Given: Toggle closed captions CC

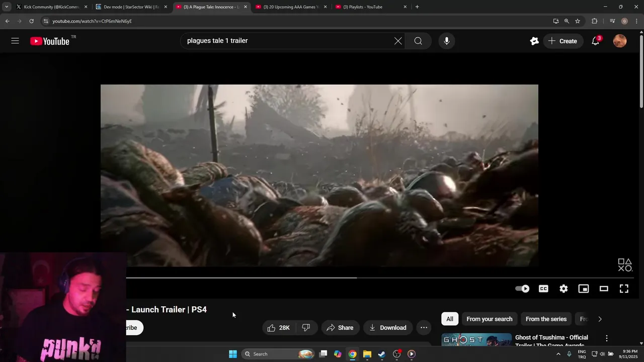Looking at the screenshot, I should pos(543,289).
